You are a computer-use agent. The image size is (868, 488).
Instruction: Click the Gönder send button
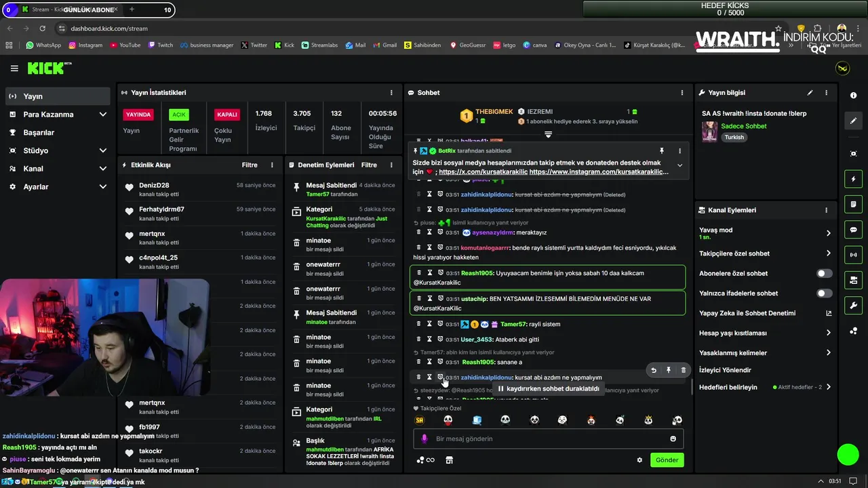pyautogui.click(x=667, y=460)
